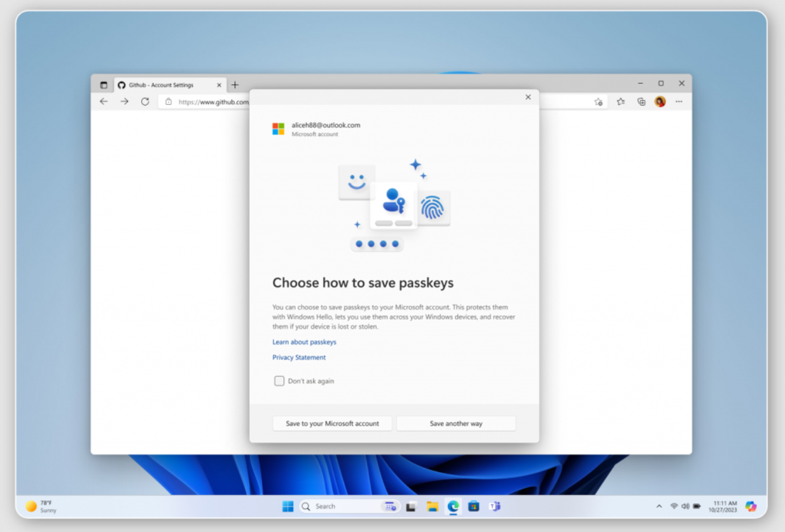Open Copilot from the taskbar corner
785x532 pixels.
(x=751, y=507)
